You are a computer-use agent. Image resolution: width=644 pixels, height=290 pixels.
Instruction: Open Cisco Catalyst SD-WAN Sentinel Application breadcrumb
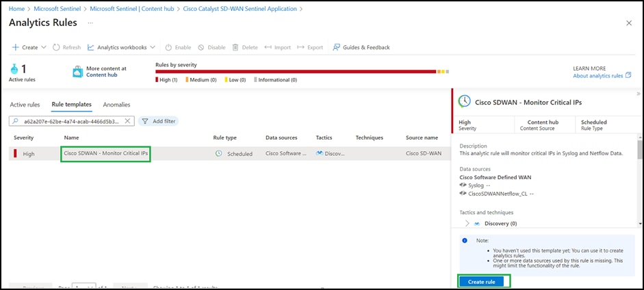[240, 9]
